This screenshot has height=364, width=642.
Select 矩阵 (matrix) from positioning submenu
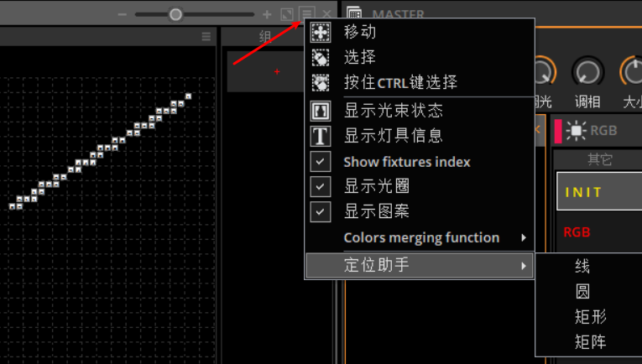[590, 342]
